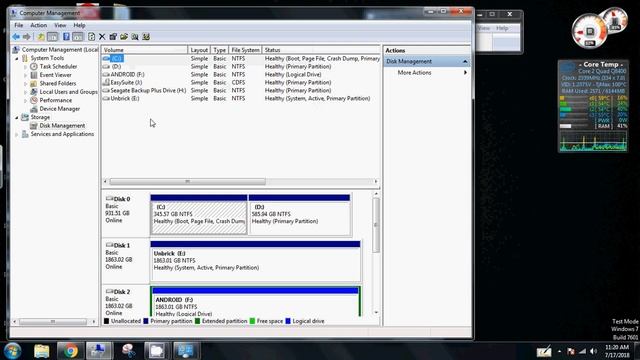Expand the More Actions submenu arrow
Screen dimensions: 640x360
point(465,73)
